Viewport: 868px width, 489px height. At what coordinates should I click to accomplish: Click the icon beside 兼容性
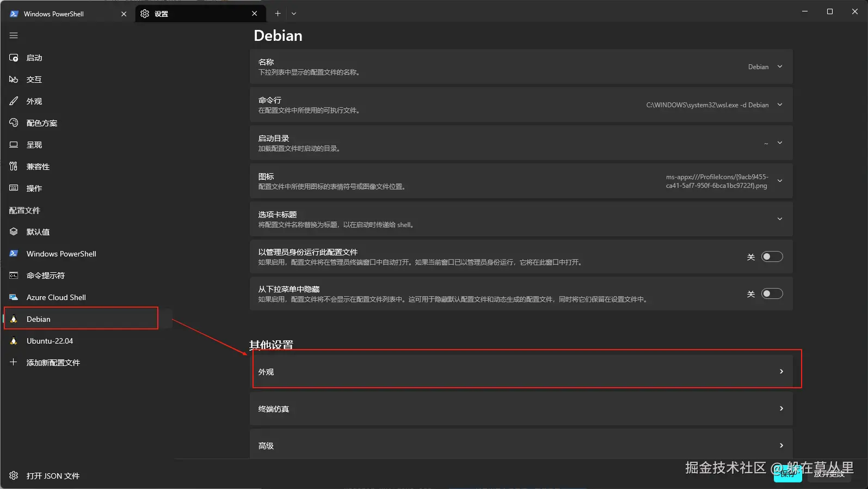coord(14,167)
